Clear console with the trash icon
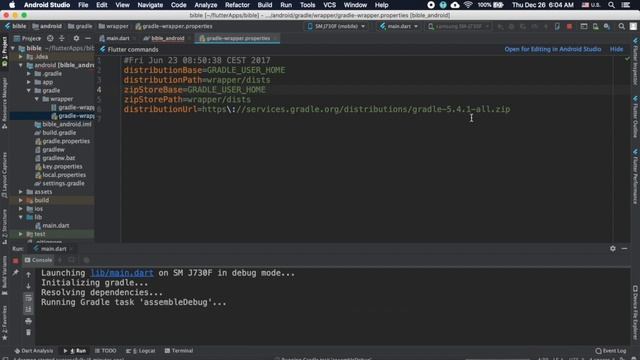640x360 pixels. click(x=28, y=332)
